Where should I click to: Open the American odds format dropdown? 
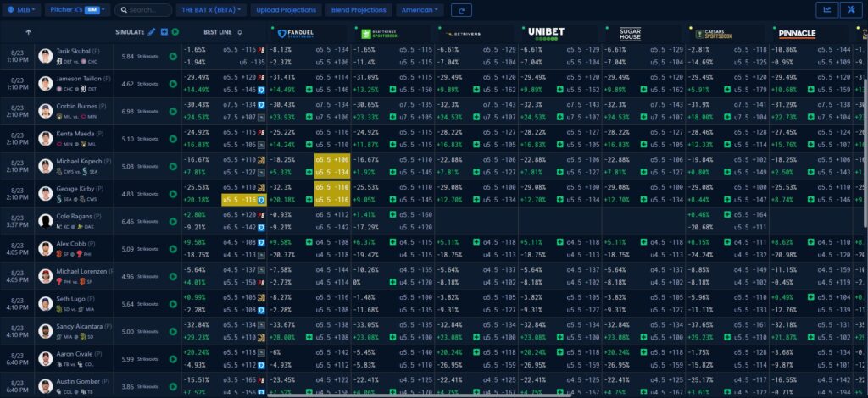pyautogui.click(x=420, y=10)
